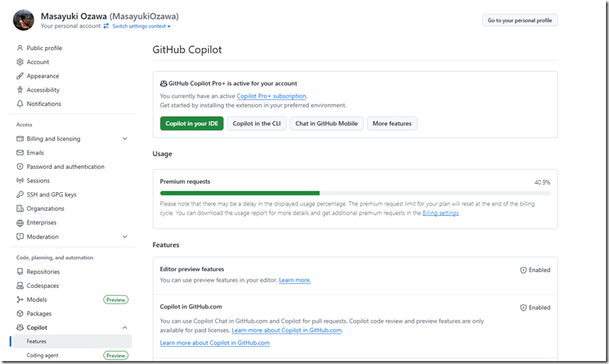Open the user avatar picture
The width and height of the screenshot is (609, 364).
tap(24, 20)
